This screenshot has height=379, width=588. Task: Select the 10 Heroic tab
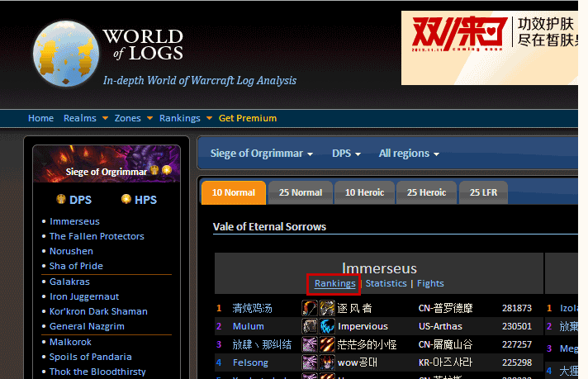(364, 192)
